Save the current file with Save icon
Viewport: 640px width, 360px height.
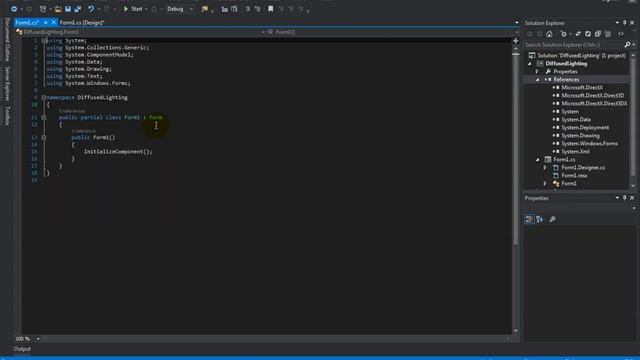68,9
